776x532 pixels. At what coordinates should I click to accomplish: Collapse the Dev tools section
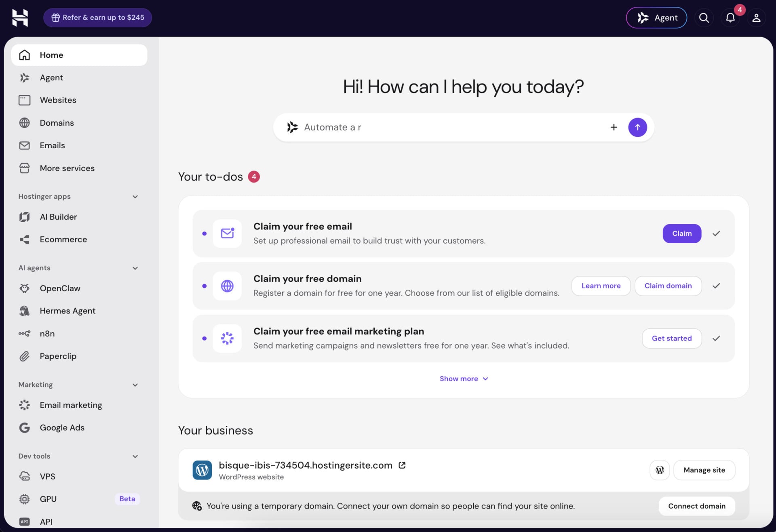(135, 456)
